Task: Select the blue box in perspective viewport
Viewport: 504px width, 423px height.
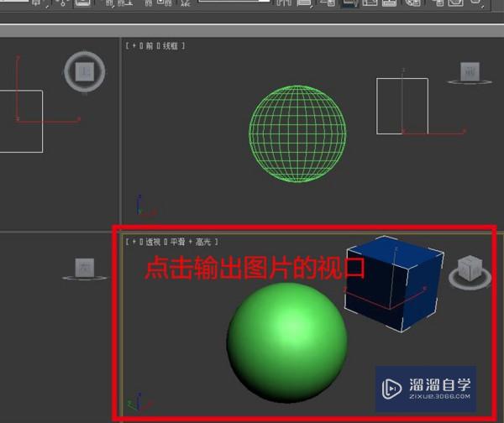Action: pos(394,284)
